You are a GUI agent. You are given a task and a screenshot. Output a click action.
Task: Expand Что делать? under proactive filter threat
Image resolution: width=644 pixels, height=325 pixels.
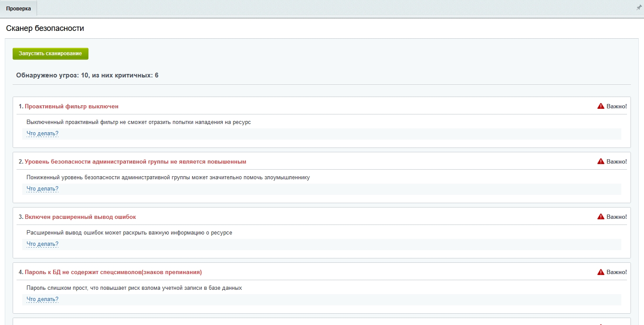[x=42, y=134]
